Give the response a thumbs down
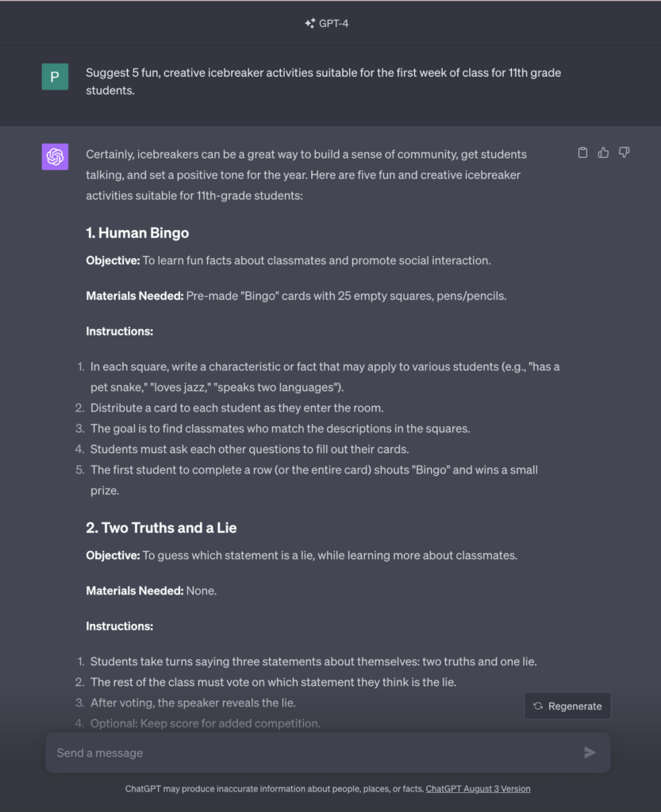Screen dimensions: 661x812 click(624, 153)
